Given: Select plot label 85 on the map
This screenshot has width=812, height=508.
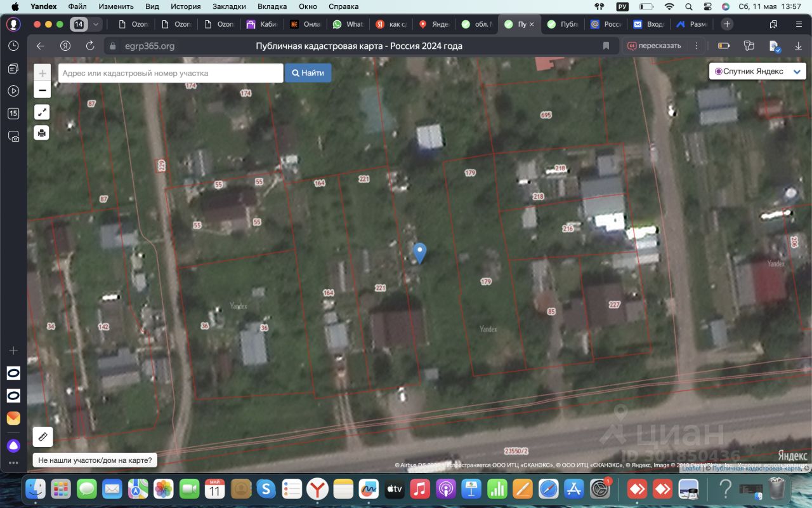Looking at the screenshot, I should click(551, 312).
